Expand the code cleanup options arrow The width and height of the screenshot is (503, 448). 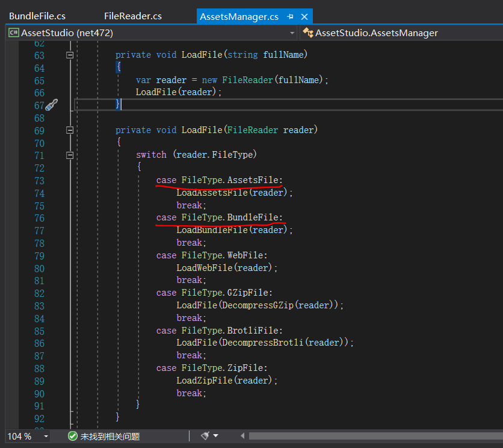tap(216, 436)
